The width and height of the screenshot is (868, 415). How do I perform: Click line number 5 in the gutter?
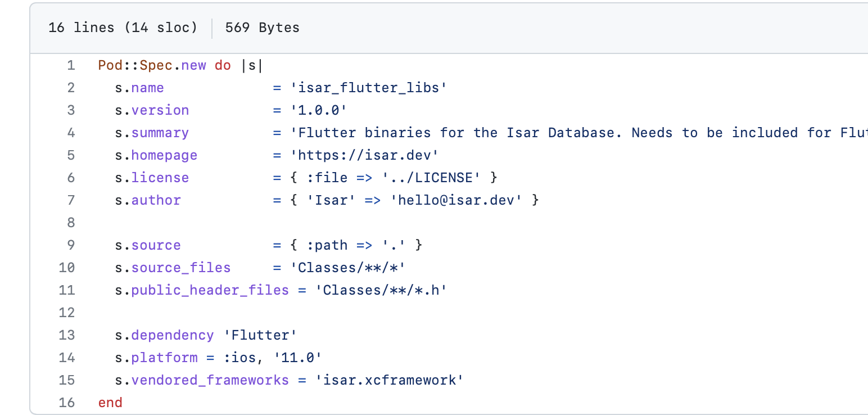pyautogui.click(x=71, y=155)
